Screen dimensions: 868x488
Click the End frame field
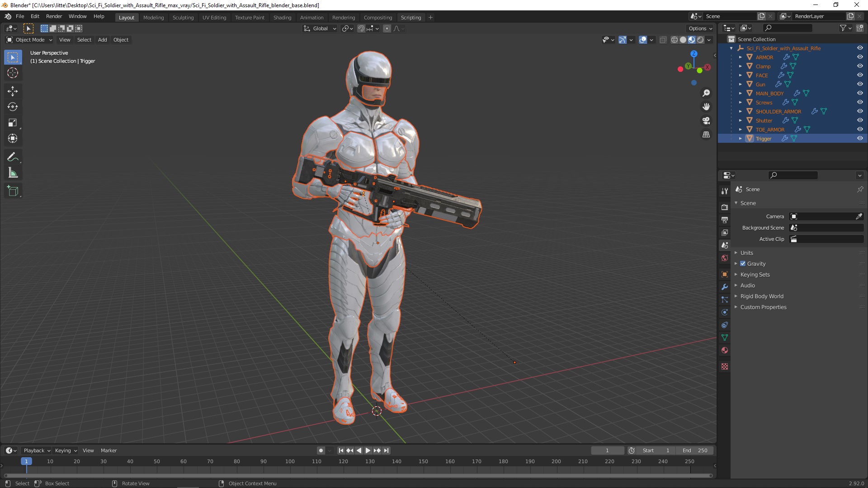[695, 450]
